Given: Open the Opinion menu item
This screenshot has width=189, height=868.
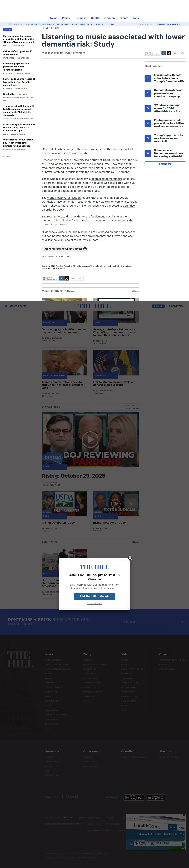Looking at the screenshot, I should tap(110, 18).
